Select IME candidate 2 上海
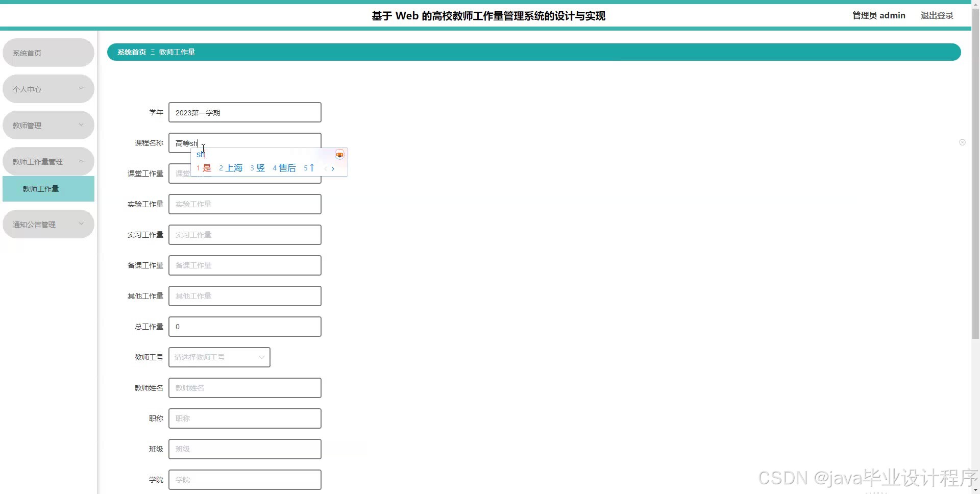 [231, 168]
